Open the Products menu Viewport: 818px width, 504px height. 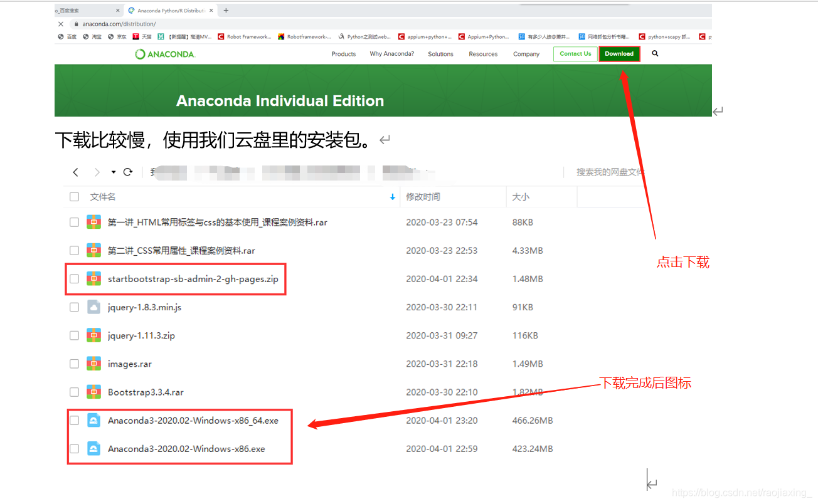(x=344, y=54)
